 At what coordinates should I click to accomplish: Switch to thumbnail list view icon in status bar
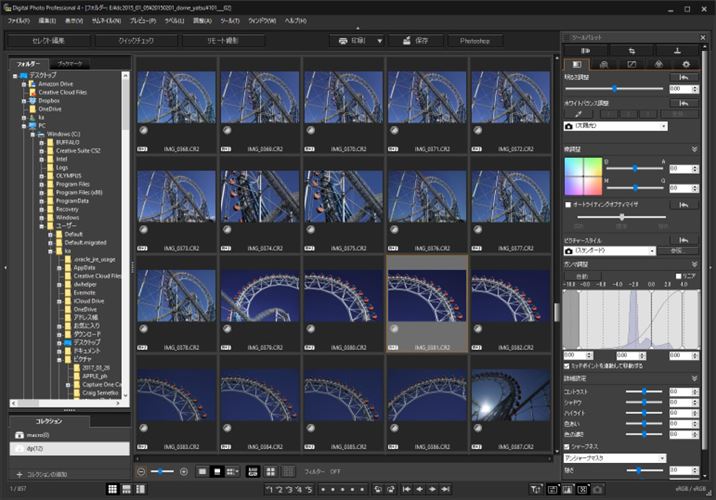(141, 489)
